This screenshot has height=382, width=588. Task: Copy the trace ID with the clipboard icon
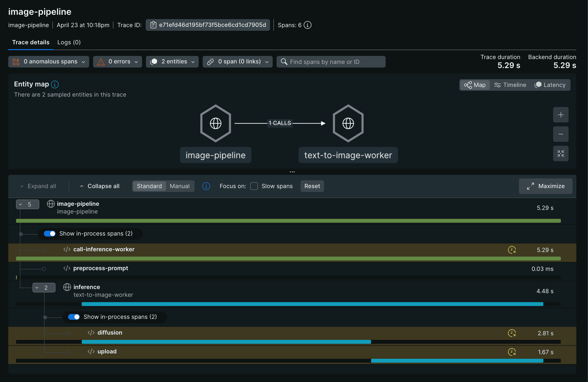(153, 25)
